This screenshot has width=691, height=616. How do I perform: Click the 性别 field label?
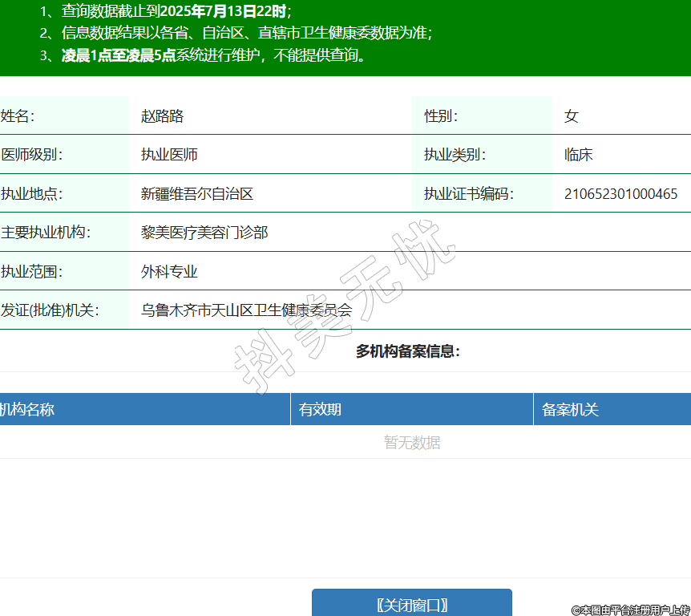click(441, 116)
